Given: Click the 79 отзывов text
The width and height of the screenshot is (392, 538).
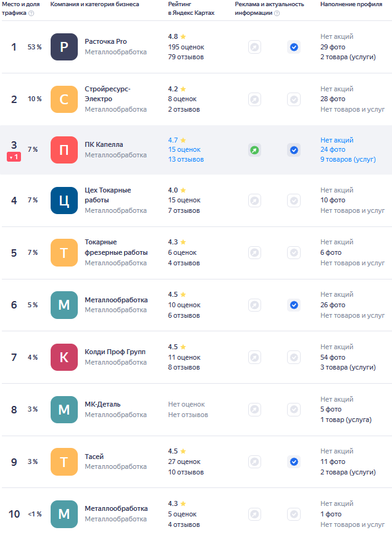Looking at the screenshot, I should pos(186,57).
